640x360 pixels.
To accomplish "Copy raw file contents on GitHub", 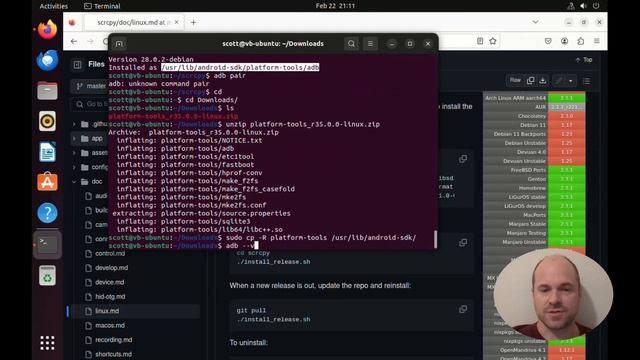I will [531, 80].
